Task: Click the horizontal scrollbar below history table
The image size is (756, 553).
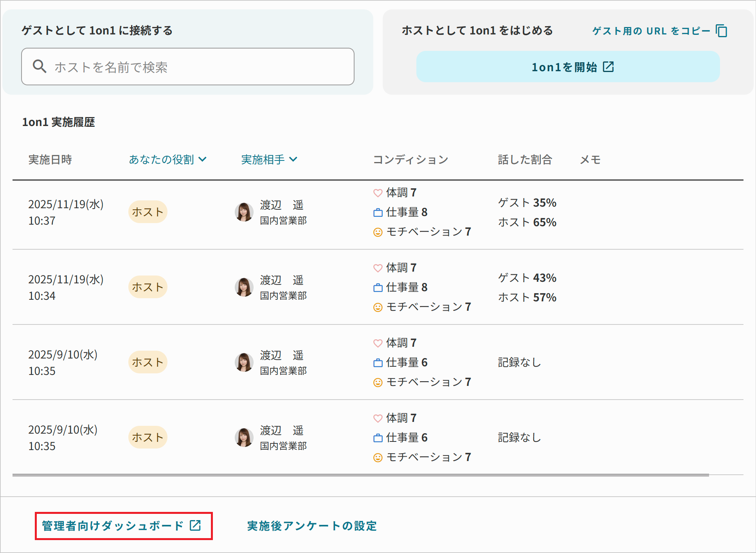Action: (x=360, y=475)
